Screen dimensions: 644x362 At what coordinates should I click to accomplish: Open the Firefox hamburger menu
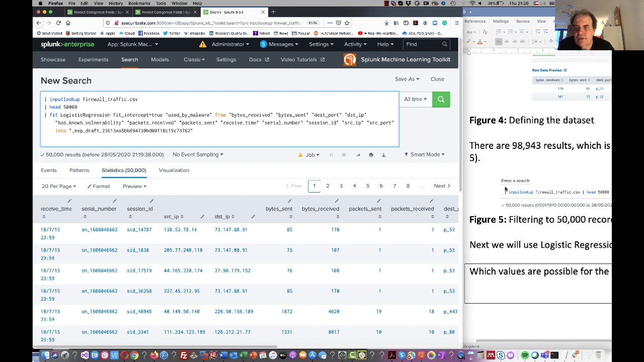[456, 23]
